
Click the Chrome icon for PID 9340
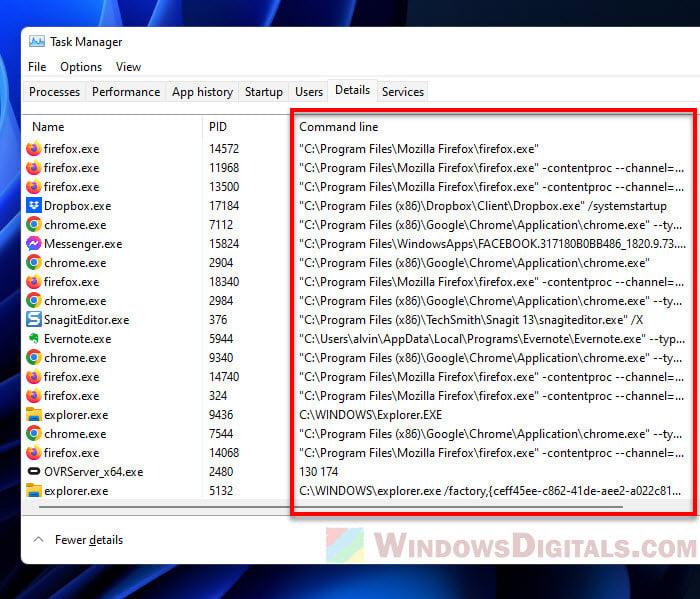coord(33,358)
